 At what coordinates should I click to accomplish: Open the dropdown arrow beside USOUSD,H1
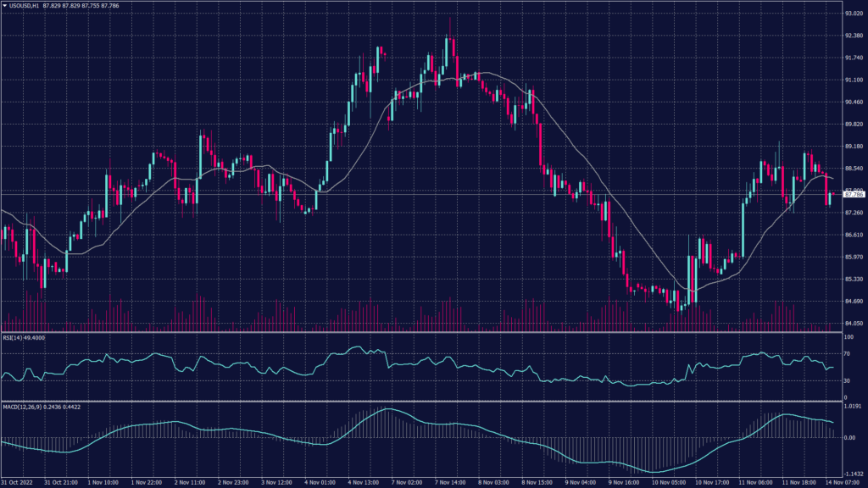click(5, 5)
